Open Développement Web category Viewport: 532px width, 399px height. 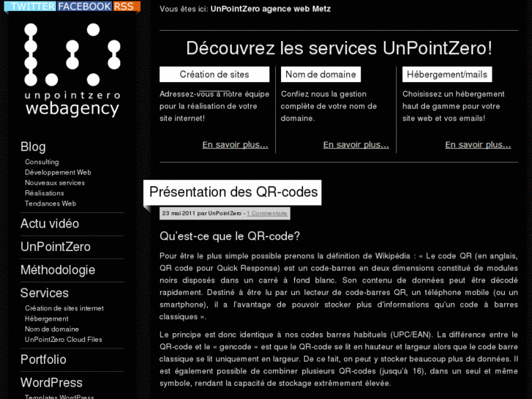[58, 172]
